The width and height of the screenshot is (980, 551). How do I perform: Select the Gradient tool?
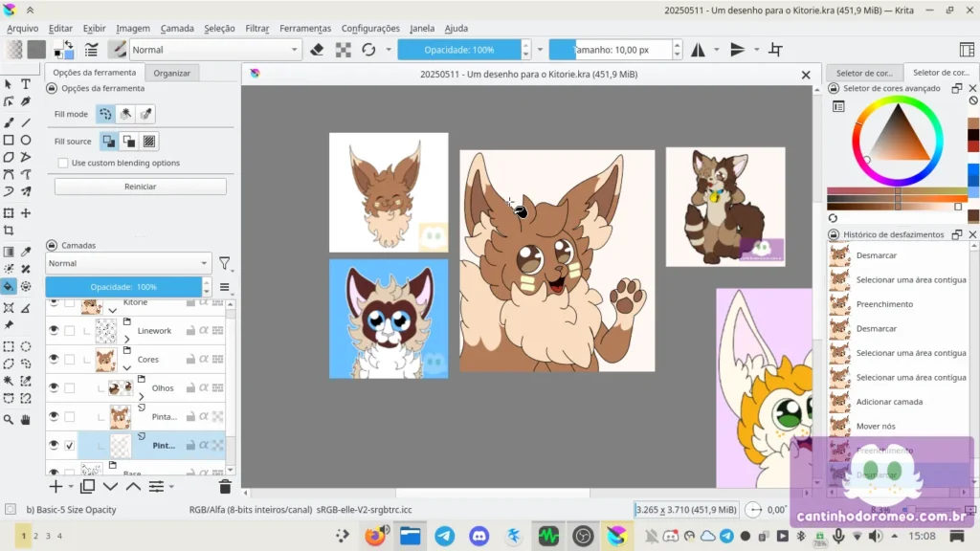9,252
